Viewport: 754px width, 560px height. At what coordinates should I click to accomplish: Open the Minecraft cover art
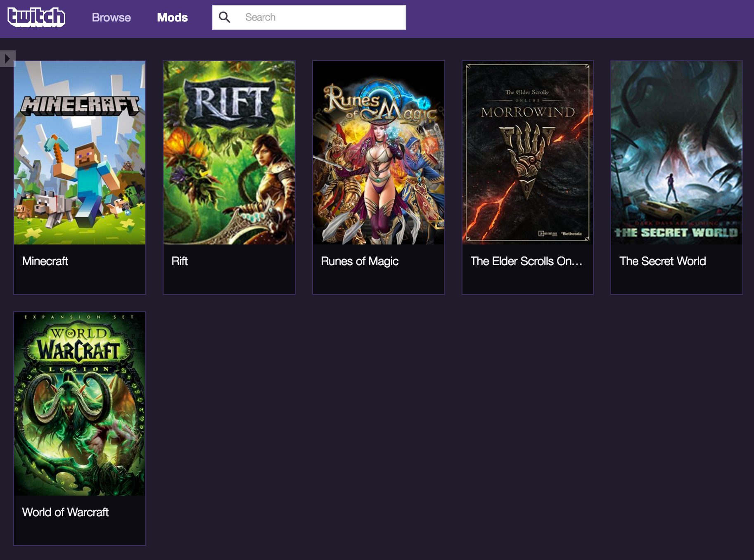pos(80,153)
